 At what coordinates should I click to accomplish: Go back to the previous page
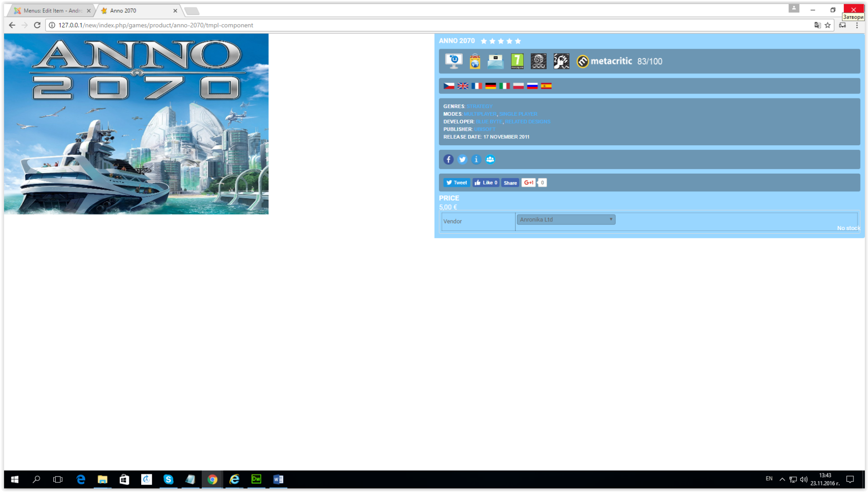pos(12,25)
